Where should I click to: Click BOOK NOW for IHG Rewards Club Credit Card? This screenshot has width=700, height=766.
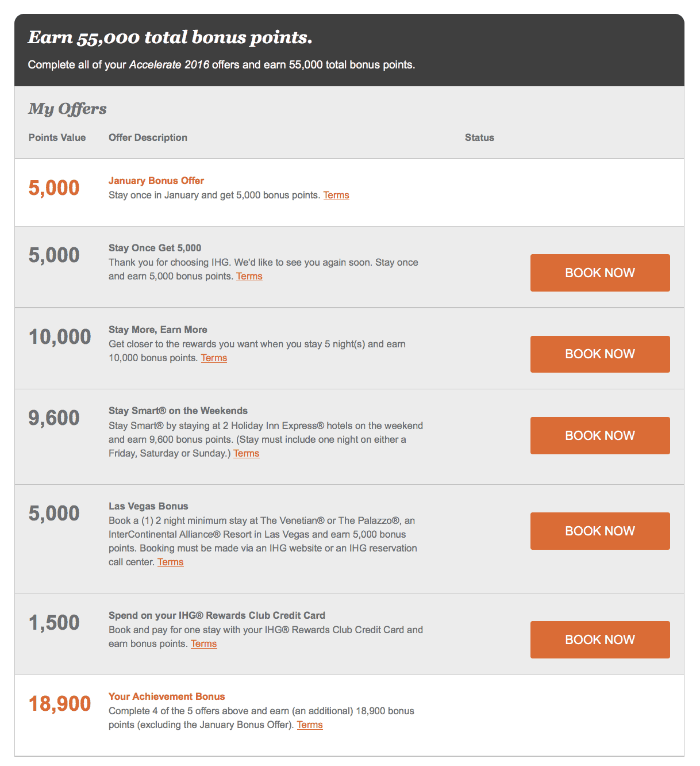pos(600,639)
